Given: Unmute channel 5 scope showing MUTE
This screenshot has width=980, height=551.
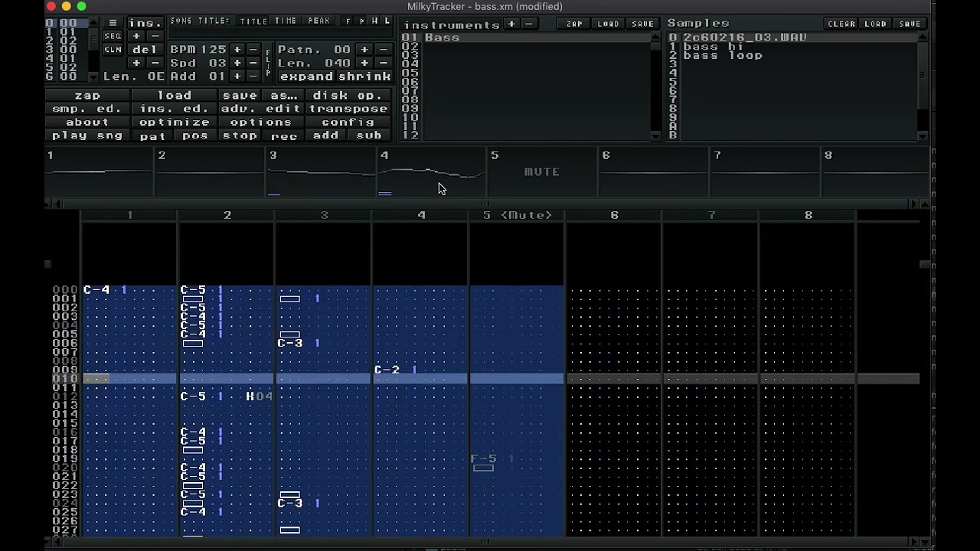Looking at the screenshot, I should (x=542, y=172).
